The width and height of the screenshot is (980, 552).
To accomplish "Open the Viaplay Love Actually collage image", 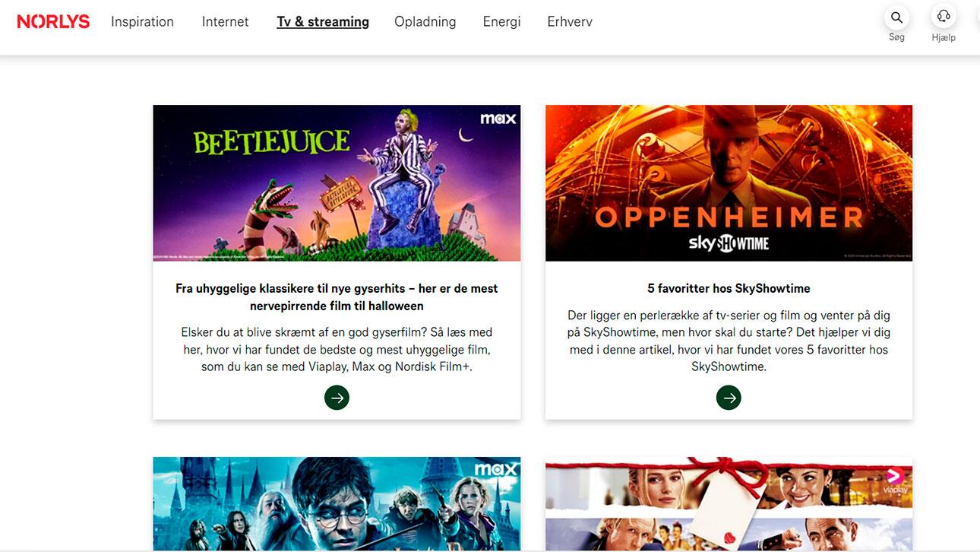I will tap(729, 503).
